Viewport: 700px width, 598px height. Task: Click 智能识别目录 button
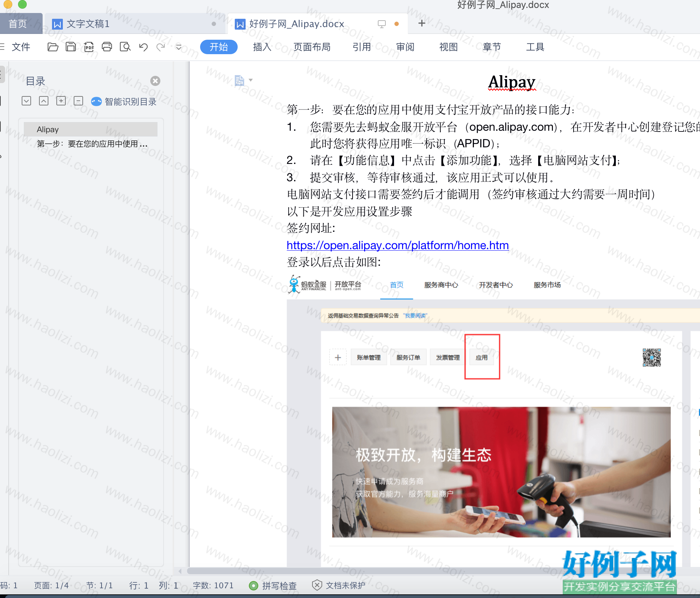tap(124, 101)
